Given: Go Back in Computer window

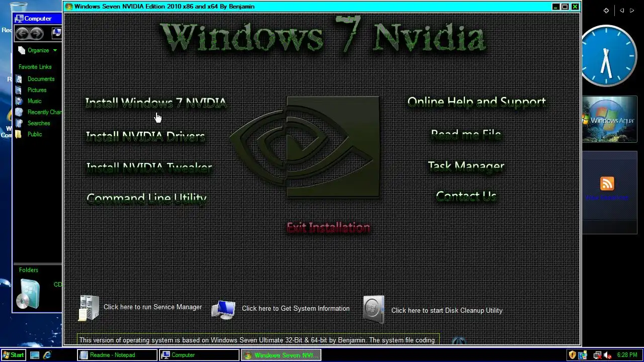Looking at the screenshot, I should point(22,33).
